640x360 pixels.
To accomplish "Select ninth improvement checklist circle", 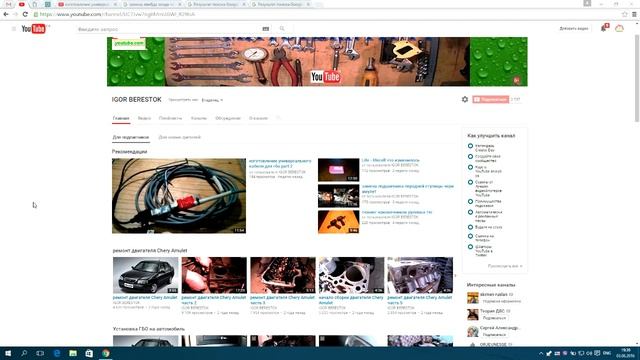I will point(470,247).
